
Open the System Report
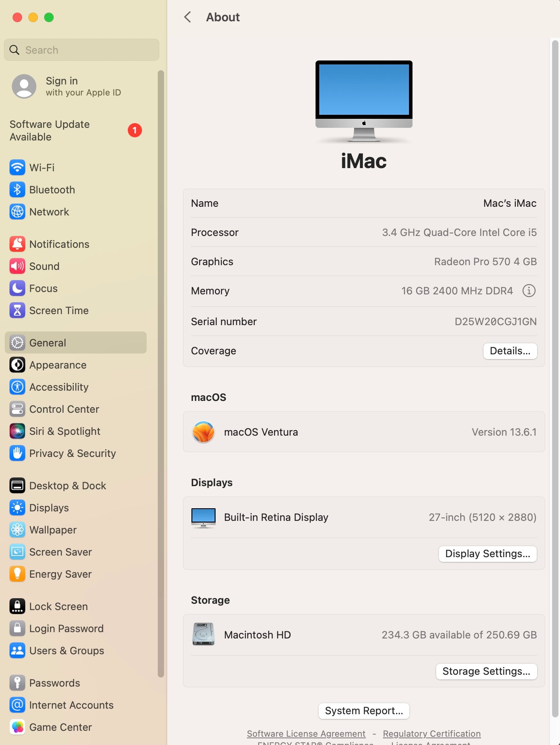tap(364, 711)
